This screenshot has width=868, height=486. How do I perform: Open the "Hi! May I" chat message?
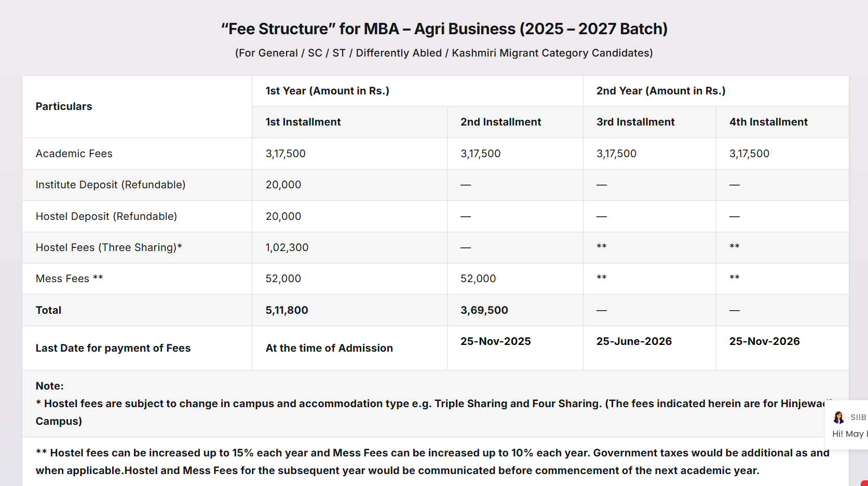(849, 434)
